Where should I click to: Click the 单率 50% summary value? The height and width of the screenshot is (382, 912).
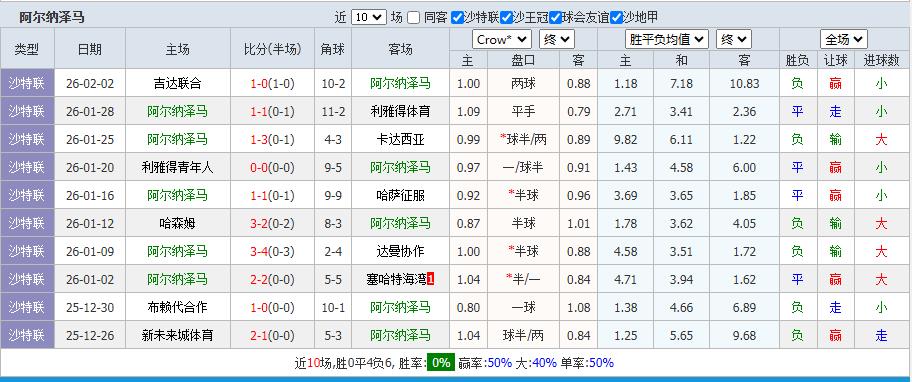click(601, 363)
